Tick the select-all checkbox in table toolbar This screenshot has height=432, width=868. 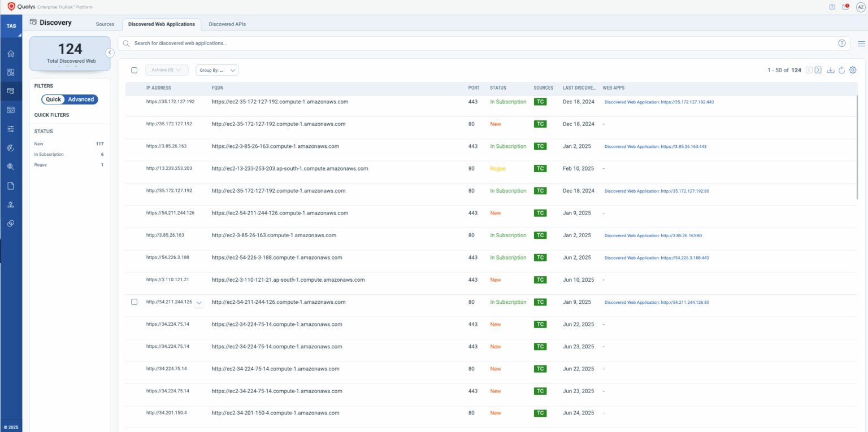coord(134,70)
